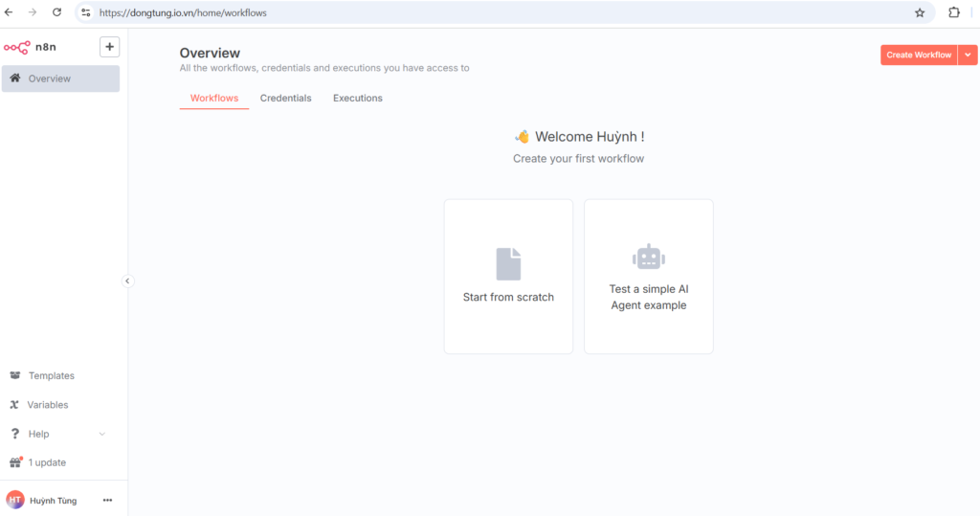
Task: Click the n8n brand name text
Action: [46, 47]
